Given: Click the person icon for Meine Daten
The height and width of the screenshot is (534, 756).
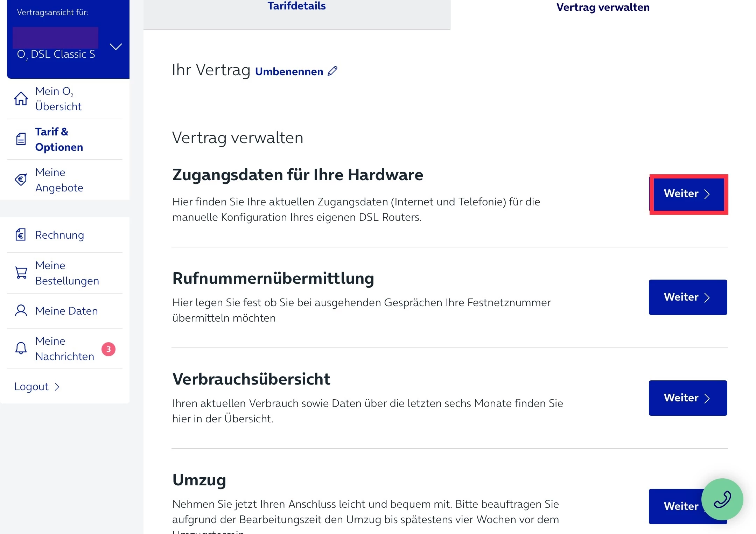Looking at the screenshot, I should coord(21,311).
